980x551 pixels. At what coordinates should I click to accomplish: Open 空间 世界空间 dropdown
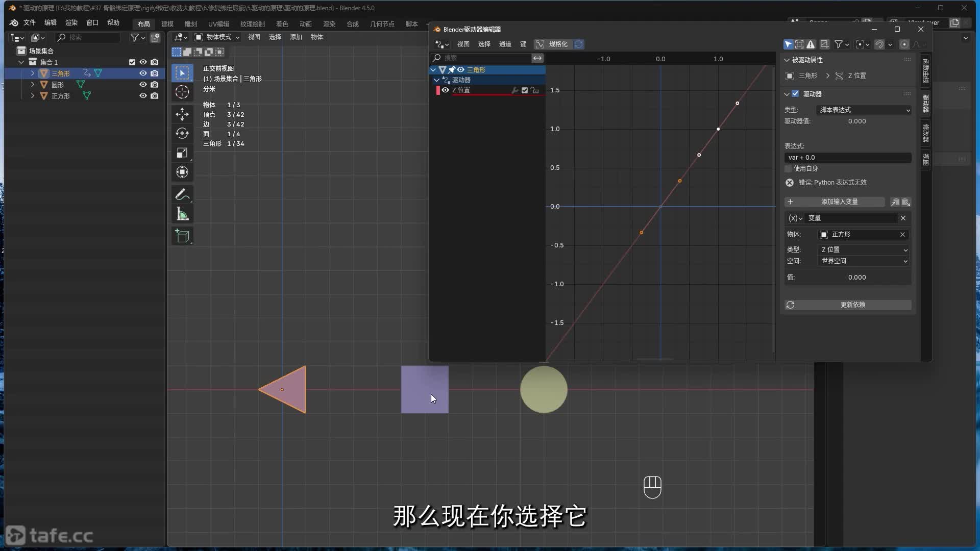click(864, 261)
